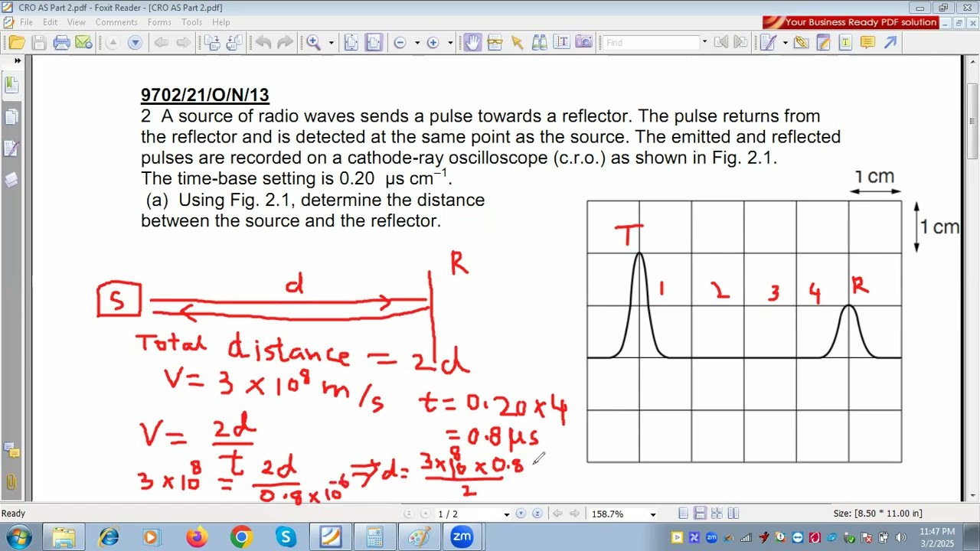Expand the navigation panel arrow
Viewport: 980px width, 551px height.
[17, 60]
